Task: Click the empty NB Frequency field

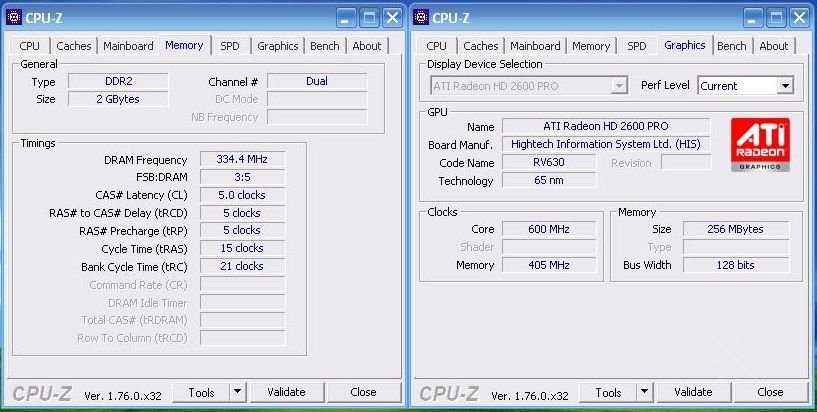Action: coord(317,117)
